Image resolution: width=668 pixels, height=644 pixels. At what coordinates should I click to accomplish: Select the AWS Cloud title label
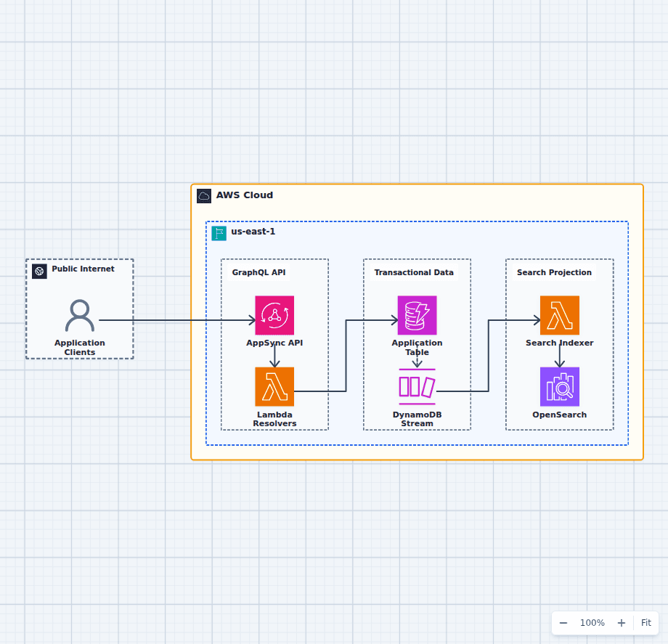tap(245, 195)
